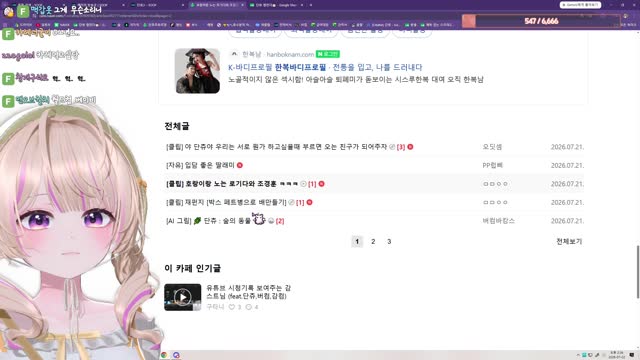Click the 547 / 6,666 progress bar

coord(541,21)
